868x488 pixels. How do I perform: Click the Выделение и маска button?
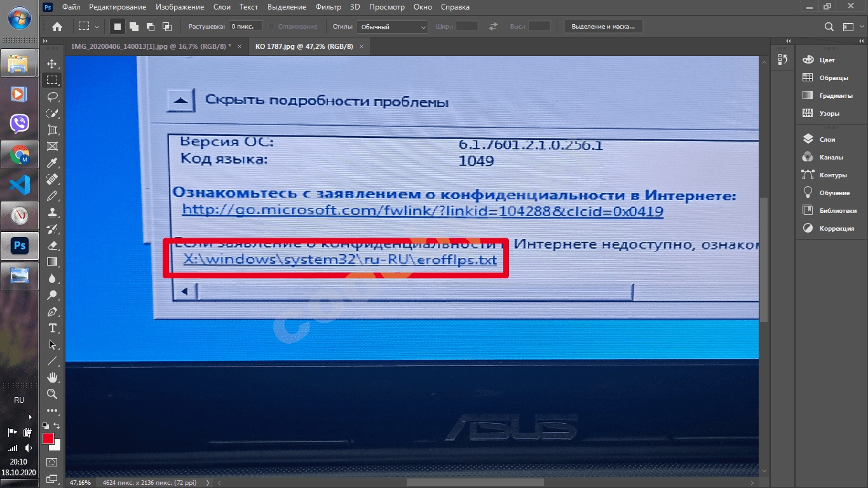pos(603,27)
